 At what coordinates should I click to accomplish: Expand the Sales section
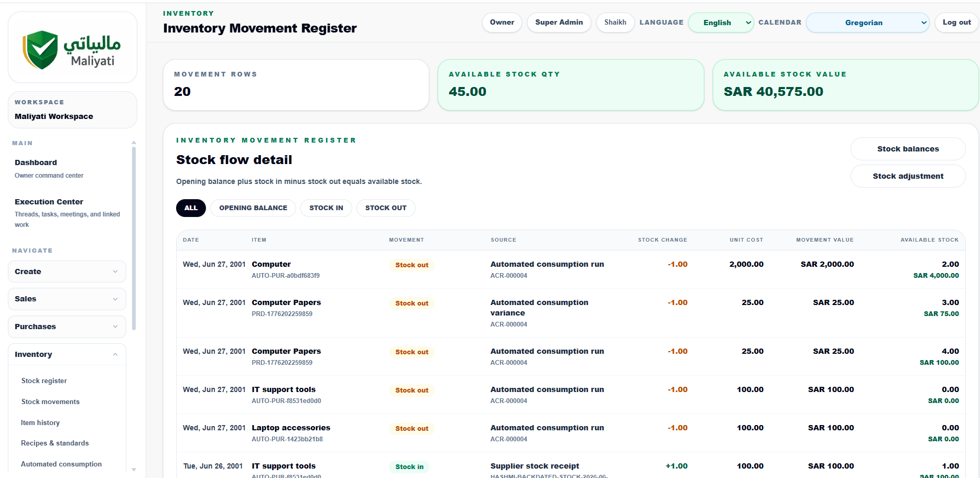pos(67,299)
